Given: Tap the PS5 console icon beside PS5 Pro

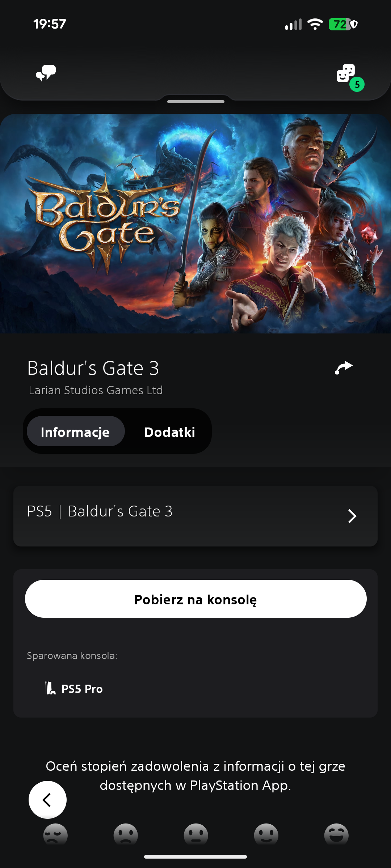Looking at the screenshot, I should (50, 688).
